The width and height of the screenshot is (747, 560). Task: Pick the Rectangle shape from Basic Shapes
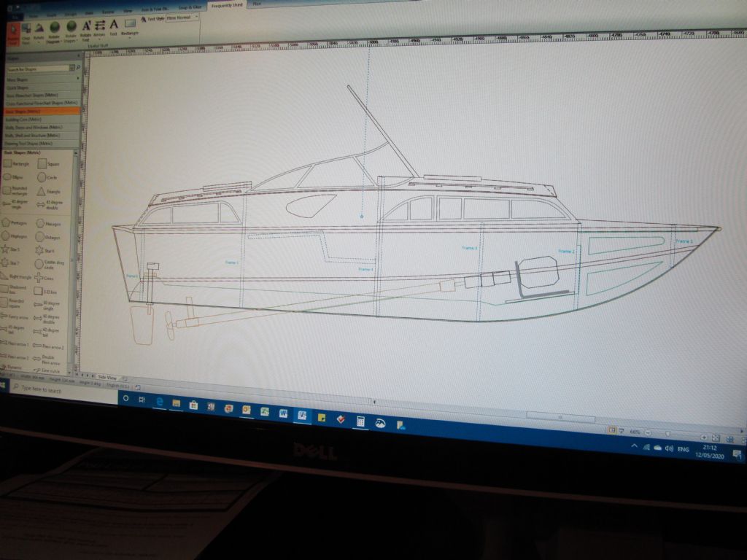(x=16, y=163)
